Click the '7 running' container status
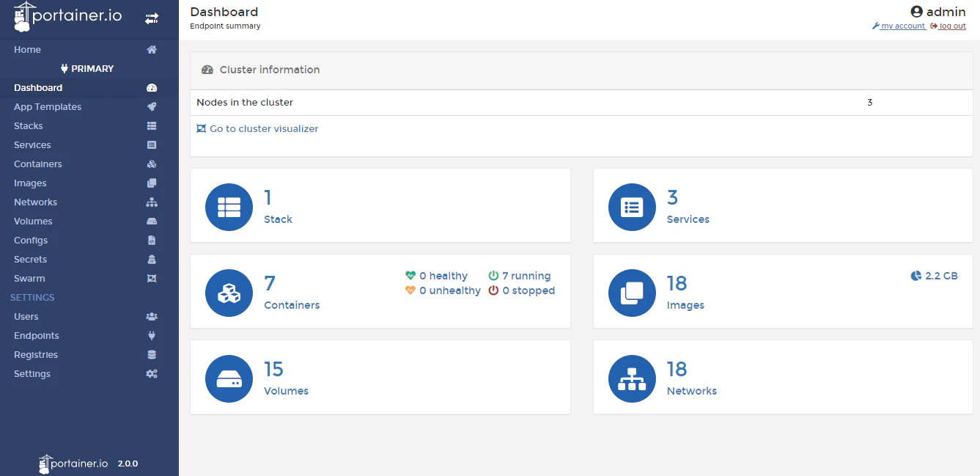This screenshot has width=980, height=476. point(520,276)
